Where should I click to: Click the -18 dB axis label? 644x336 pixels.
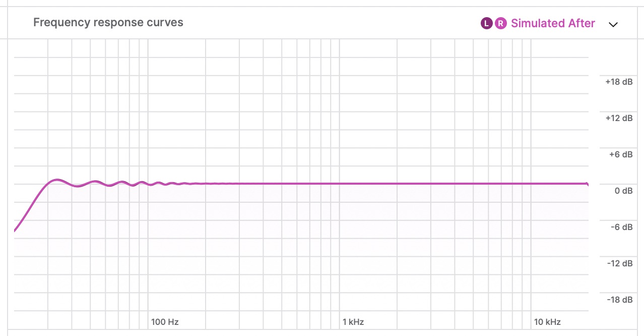(619, 300)
